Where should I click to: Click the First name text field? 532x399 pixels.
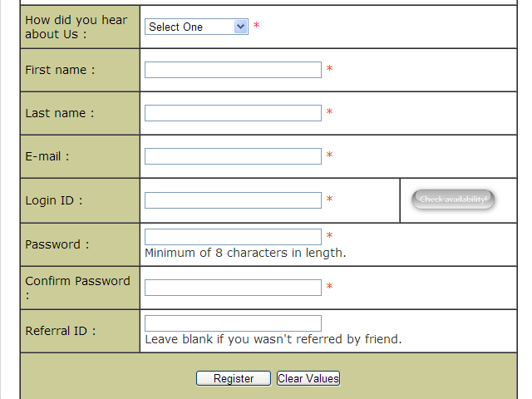point(233,70)
